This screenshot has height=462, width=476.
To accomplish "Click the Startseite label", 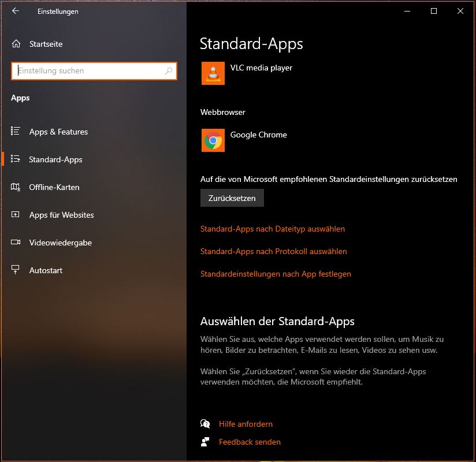I will 46,44.
